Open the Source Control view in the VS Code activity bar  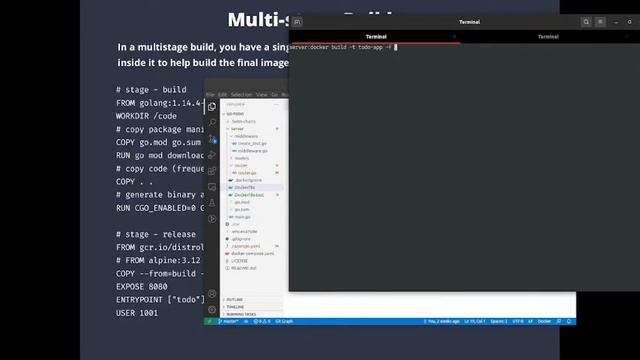coord(212,139)
